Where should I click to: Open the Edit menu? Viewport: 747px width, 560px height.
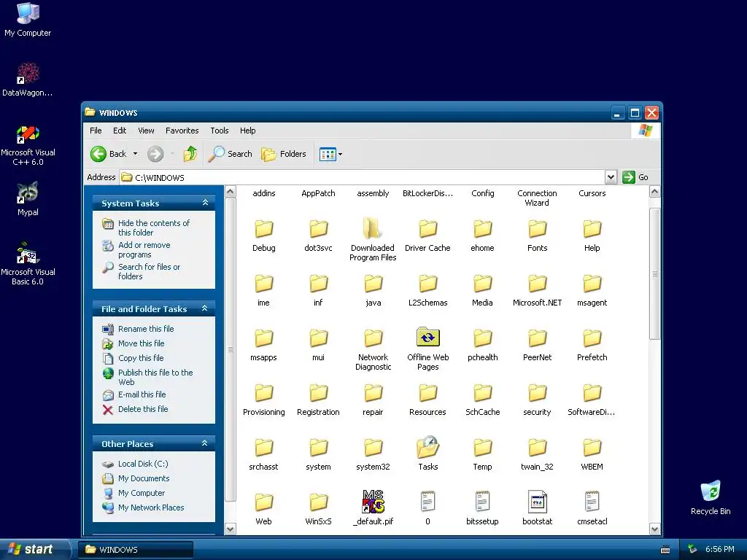pos(120,131)
